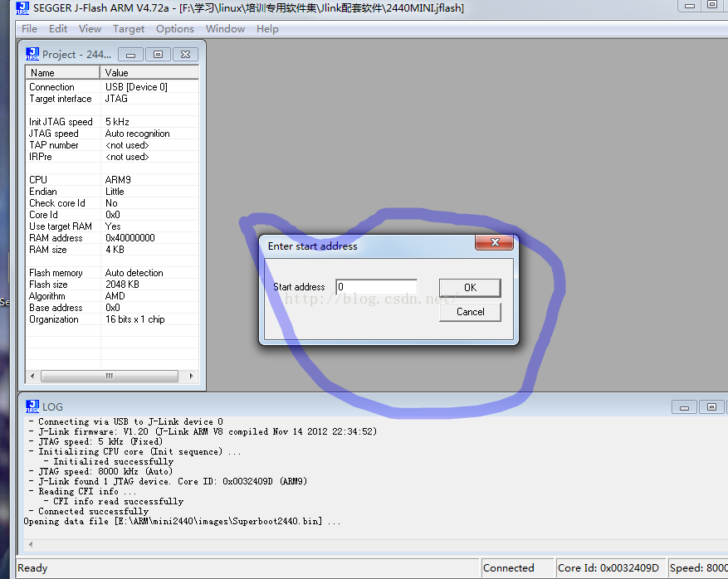728x579 pixels.
Task: Click the Core Id status bar field
Action: pyautogui.click(x=610, y=568)
